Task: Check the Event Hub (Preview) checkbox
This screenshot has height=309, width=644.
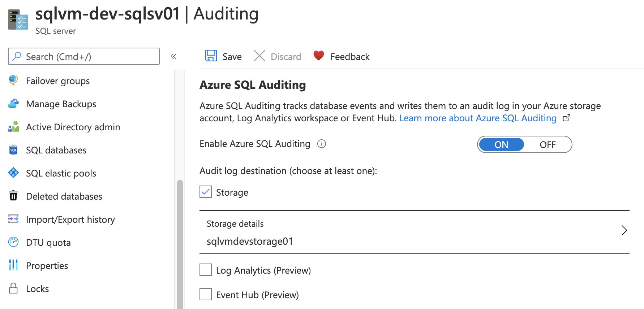Action: (x=206, y=294)
